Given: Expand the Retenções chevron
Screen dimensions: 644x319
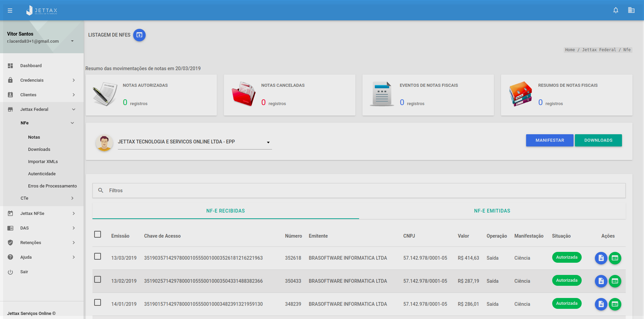Looking at the screenshot, I should click(74, 243).
